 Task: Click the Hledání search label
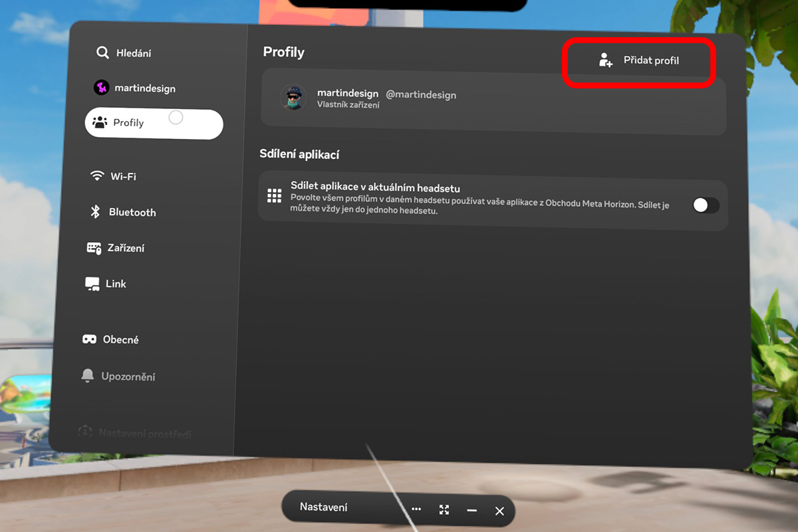pyautogui.click(x=134, y=53)
